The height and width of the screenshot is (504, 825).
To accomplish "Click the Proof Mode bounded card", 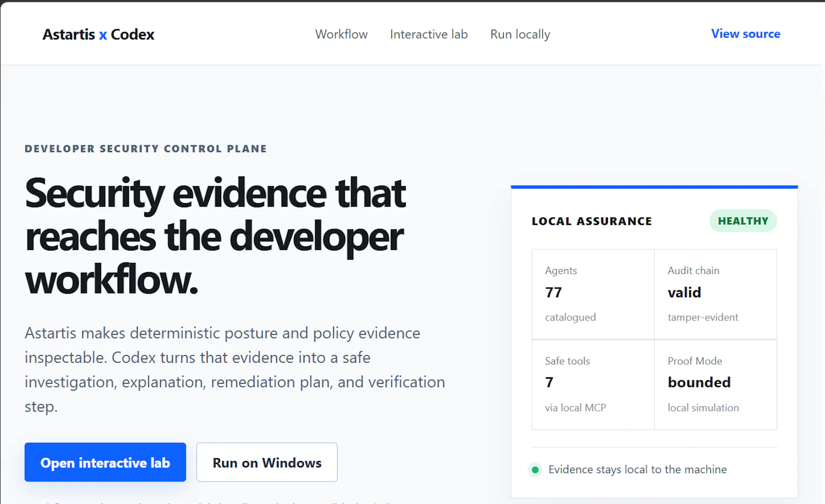I will pyautogui.click(x=716, y=384).
